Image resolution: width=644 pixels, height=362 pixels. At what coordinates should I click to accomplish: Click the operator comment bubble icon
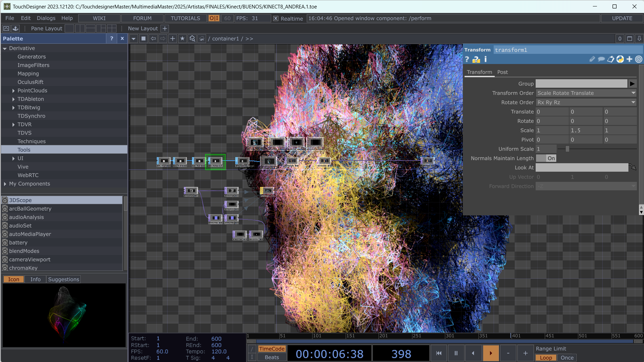[601, 59]
